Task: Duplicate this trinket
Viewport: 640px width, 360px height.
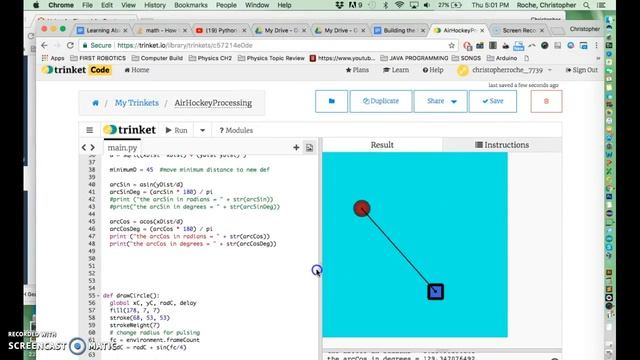Action: (381, 101)
